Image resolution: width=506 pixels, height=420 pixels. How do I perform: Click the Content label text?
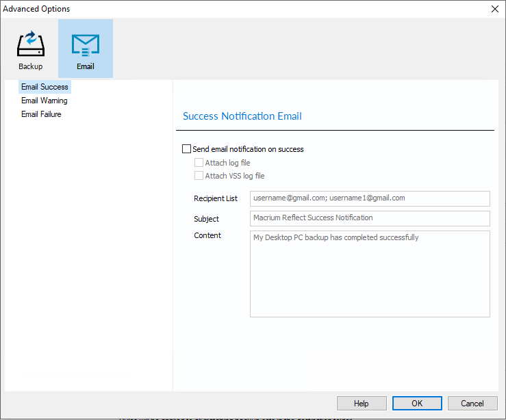coord(207,235)
